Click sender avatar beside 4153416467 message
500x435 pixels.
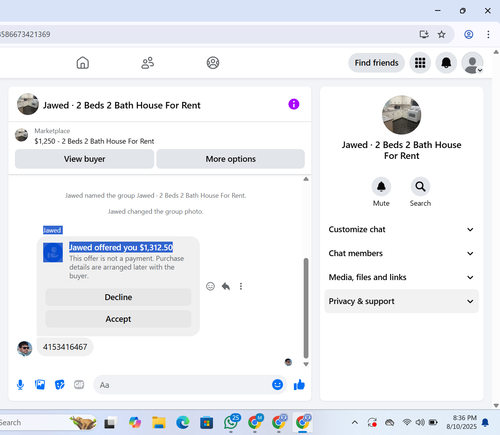pos(25,348)
